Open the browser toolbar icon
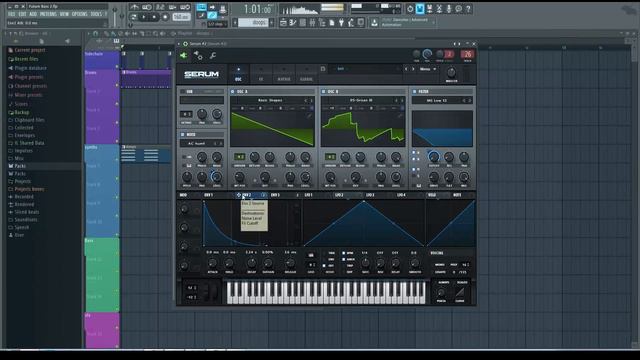Screen dimensions: 640x360 click(322, 23)
